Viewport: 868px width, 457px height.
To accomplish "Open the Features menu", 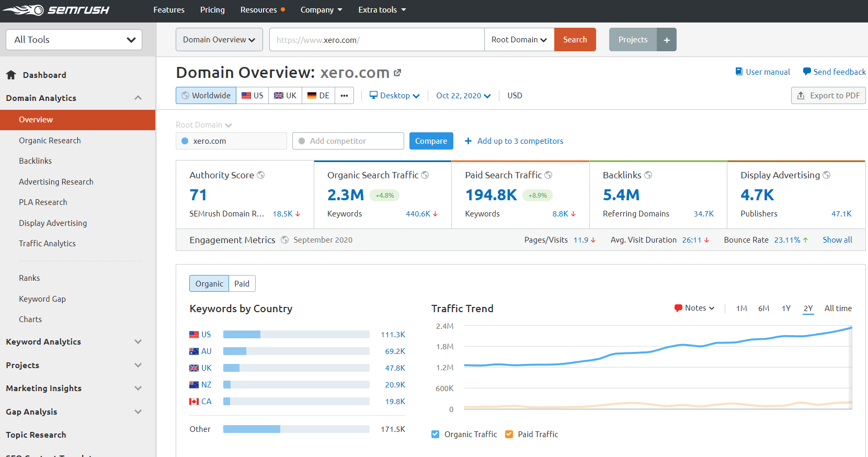I will point(169,10).
